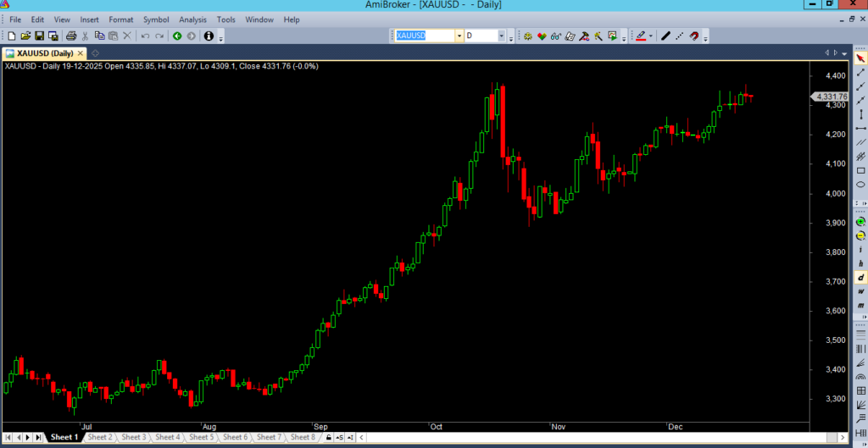868x448 pixels.
Task: Switch to weekly interval 'w' button
Action: 860,291
